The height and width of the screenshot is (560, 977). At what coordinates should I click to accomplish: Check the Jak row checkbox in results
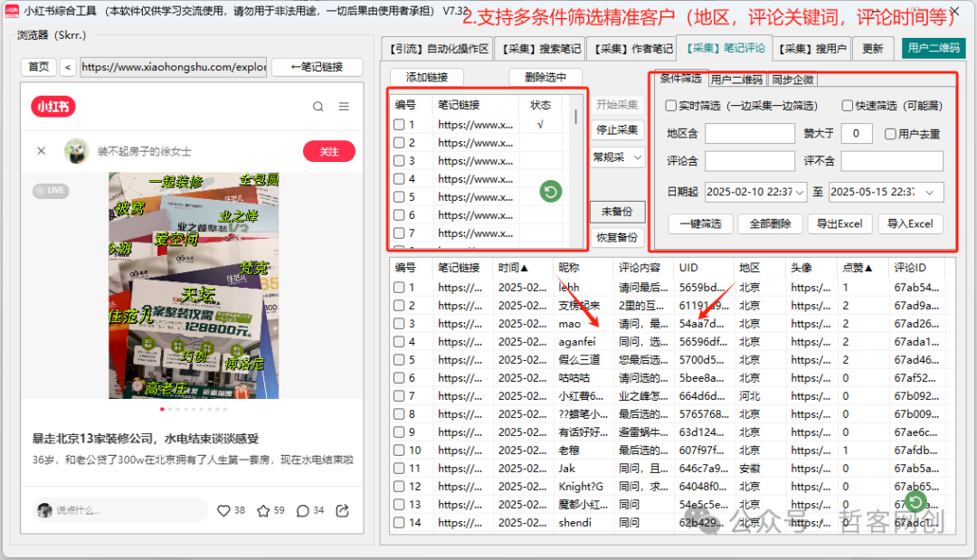tap(400, 469)
